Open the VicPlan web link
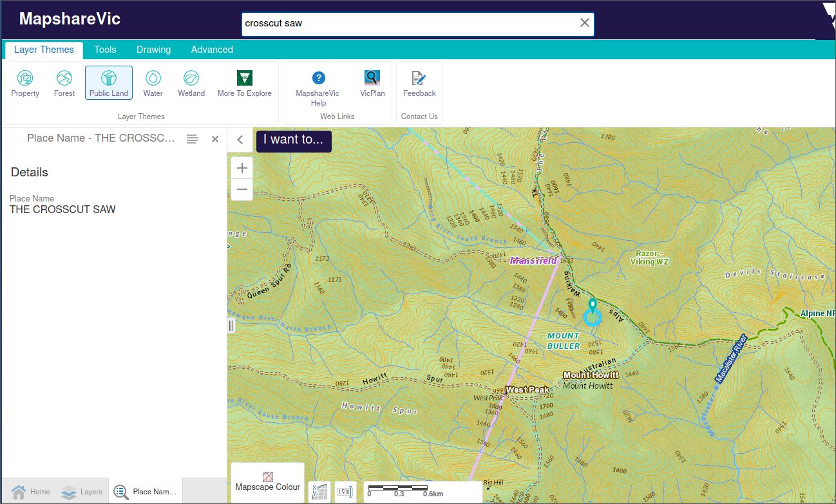Screen dimensions: 836x504 click(x=372, y=84)
